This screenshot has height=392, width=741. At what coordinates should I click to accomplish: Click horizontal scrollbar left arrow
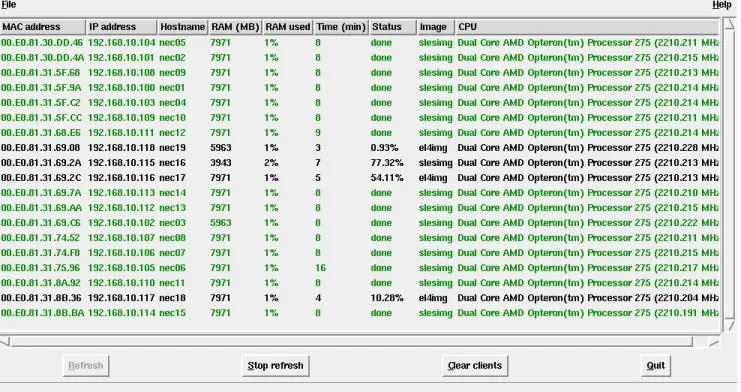5,341
